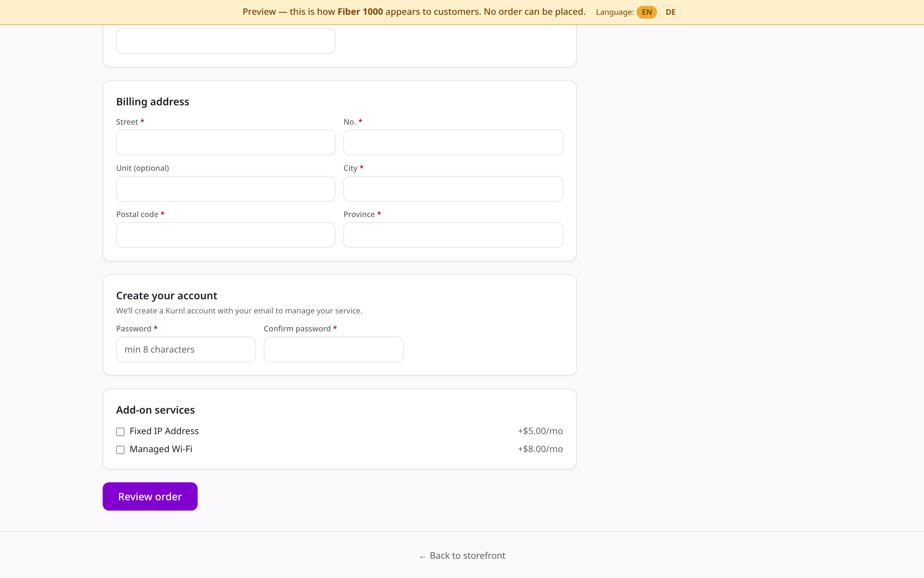
Task: Click the Kurnl account description text
Action: tap(239, 311)
